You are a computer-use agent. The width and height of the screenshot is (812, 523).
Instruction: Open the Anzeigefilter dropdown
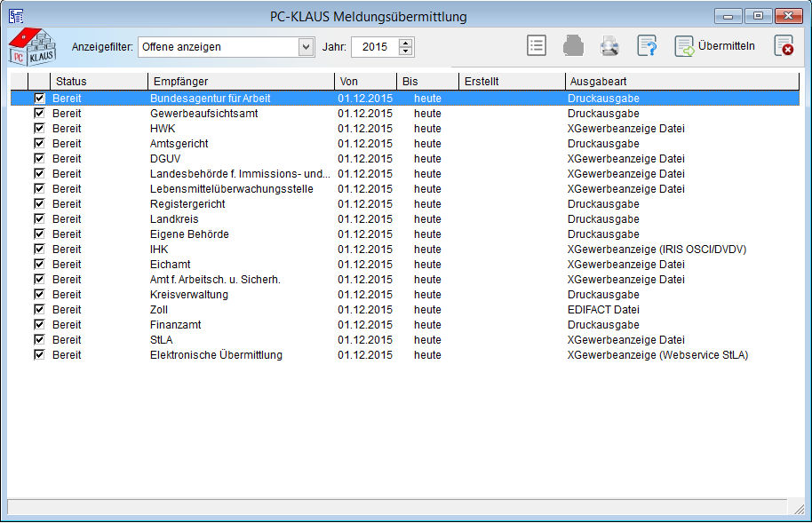coord(306,47)
